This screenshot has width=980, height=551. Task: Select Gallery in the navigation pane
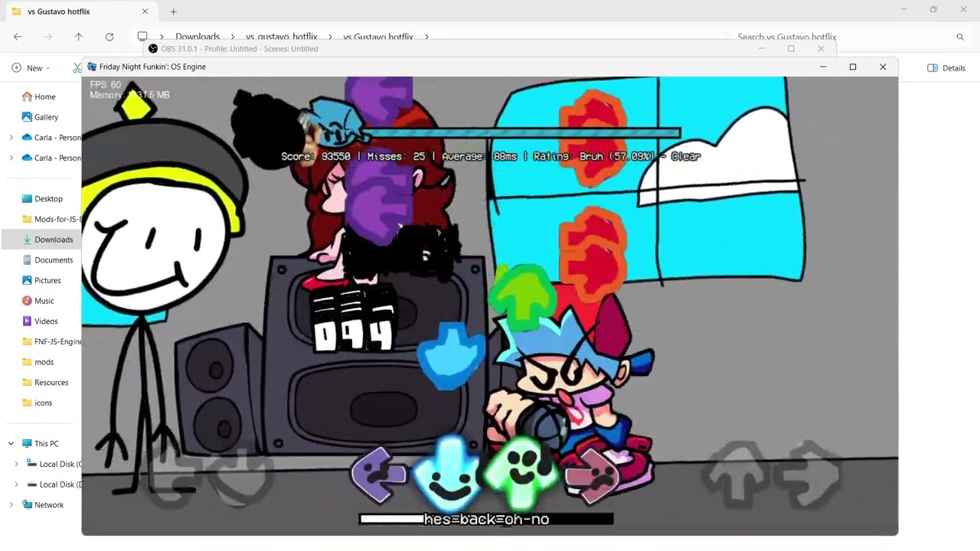point(45,117)
